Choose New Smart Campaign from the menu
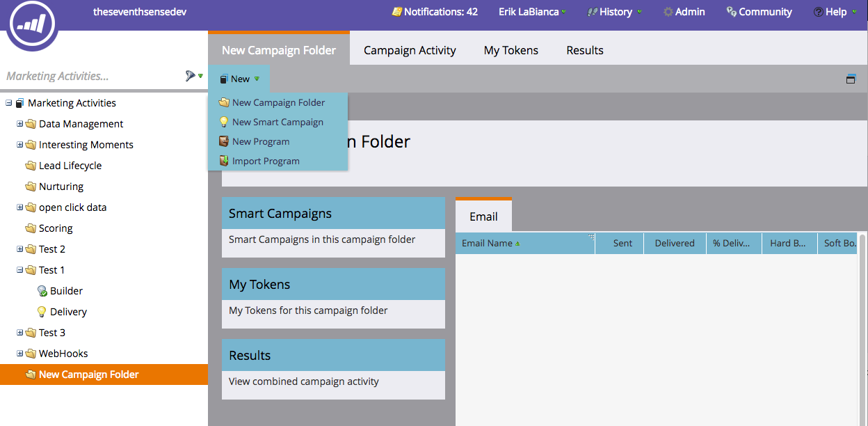 tap(278, 122)
